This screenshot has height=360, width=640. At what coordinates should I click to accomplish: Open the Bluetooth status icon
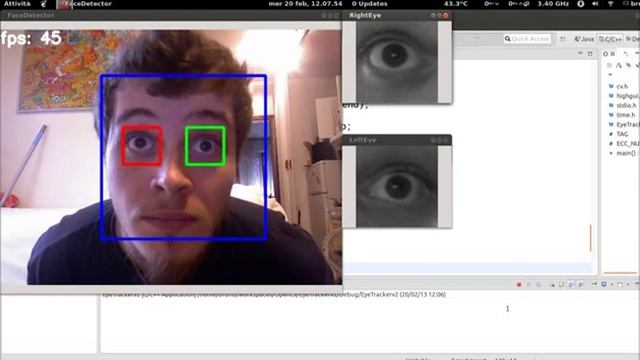click(580, 4)
